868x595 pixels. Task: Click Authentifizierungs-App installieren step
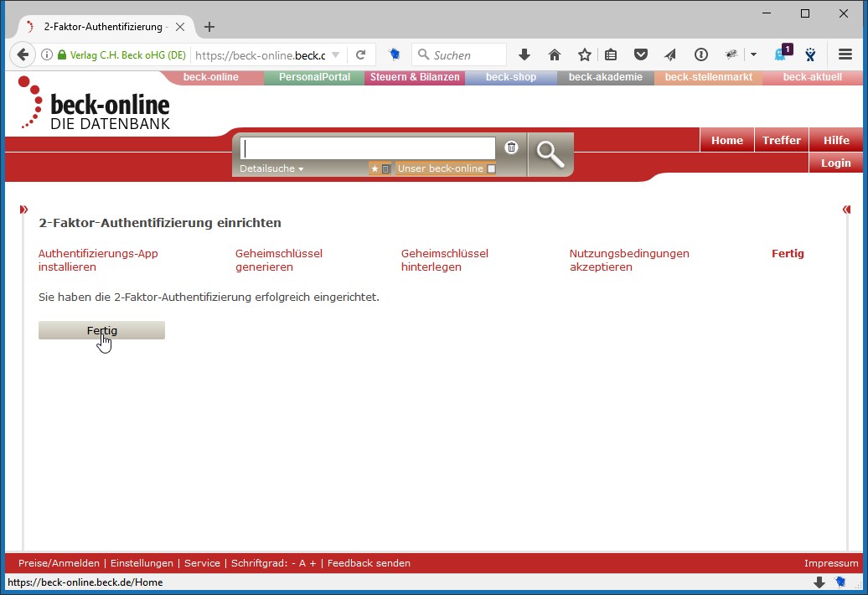(98, 260)
